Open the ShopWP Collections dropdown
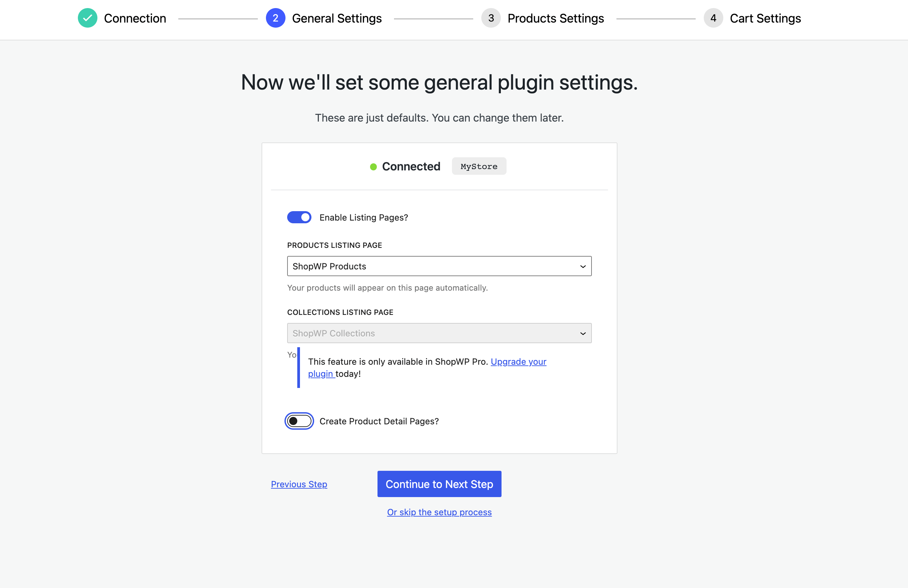The width and height of the screenshot is (908, 588). (439, 333)
